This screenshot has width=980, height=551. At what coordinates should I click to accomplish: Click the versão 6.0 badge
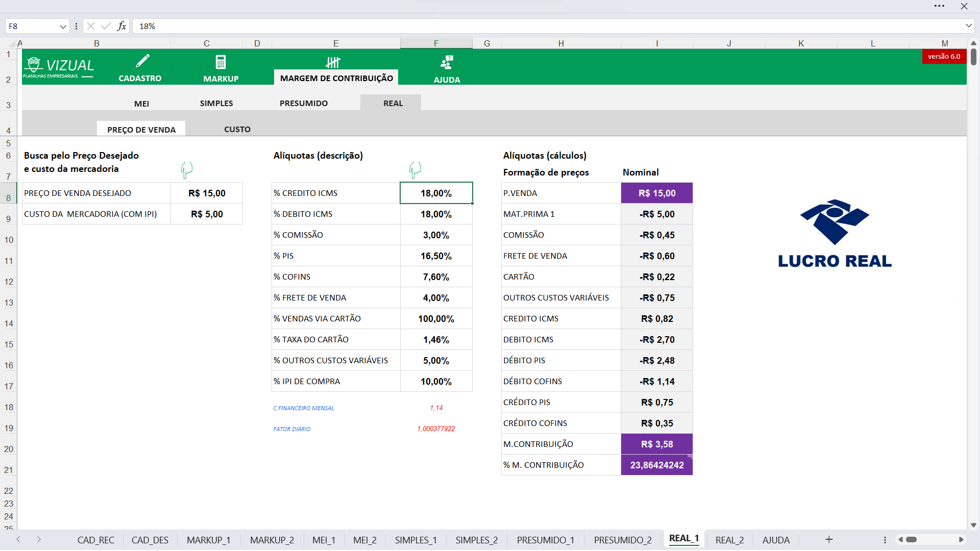click(943, 56)
